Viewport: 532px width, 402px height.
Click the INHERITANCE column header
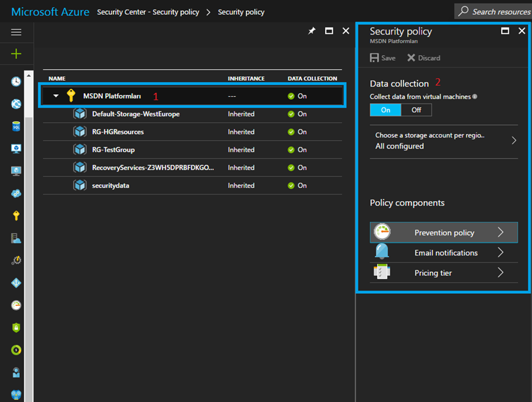tap(246, 78)
